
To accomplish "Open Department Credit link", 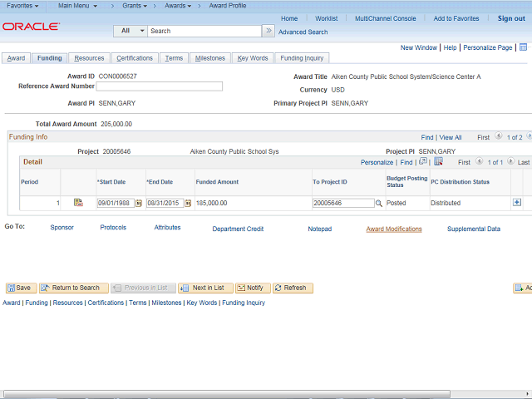I will click(x=238, y=229).
